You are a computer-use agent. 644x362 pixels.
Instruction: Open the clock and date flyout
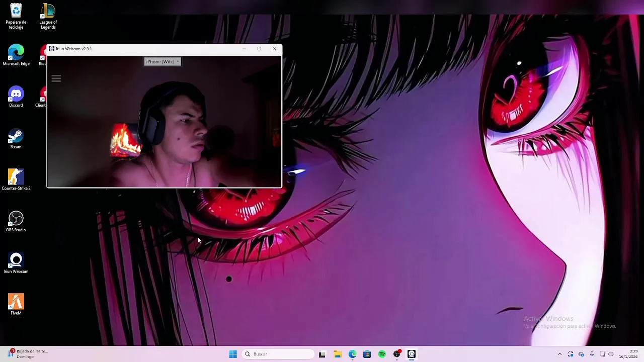point(629,354)
